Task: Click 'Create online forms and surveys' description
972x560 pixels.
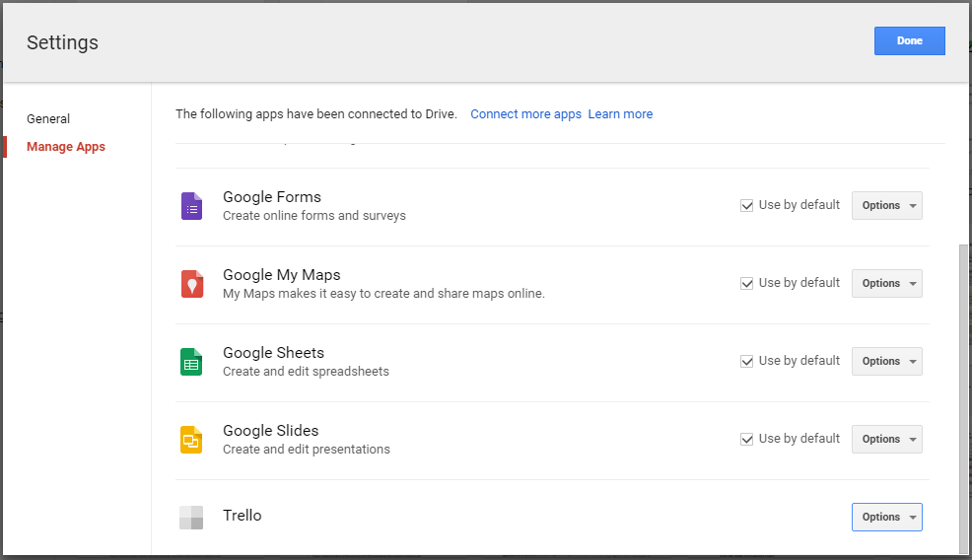Action: (x=314, y=216)
